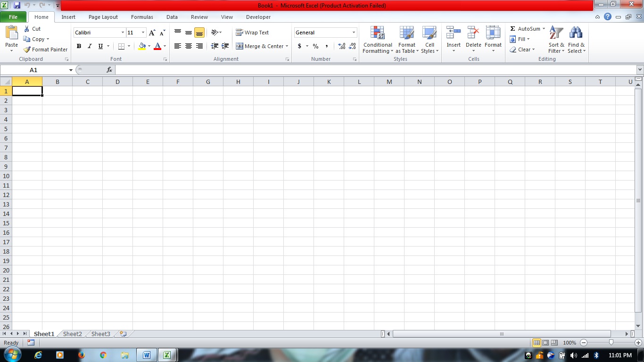Click inside the formula bar
The image size is (644, 362).
point(375,70)
